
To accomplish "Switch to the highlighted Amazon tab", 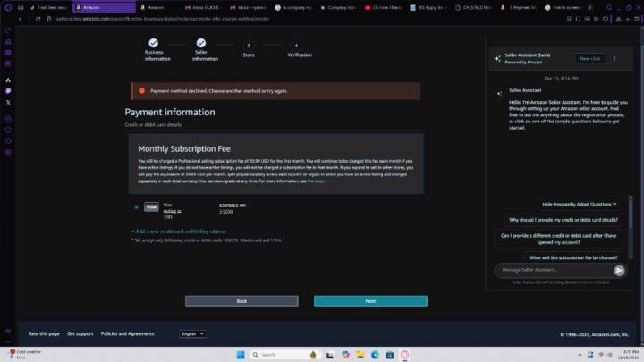I will (104, 7).
